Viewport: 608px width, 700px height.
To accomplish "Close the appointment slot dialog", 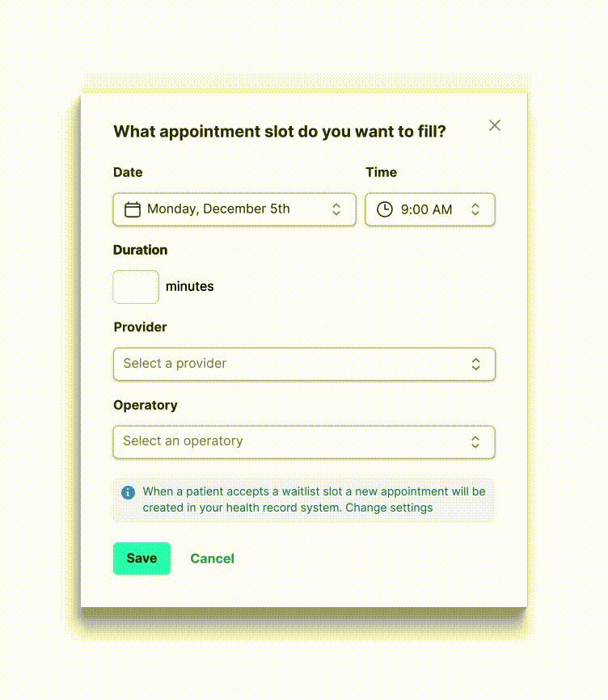I will click(495, 125).
